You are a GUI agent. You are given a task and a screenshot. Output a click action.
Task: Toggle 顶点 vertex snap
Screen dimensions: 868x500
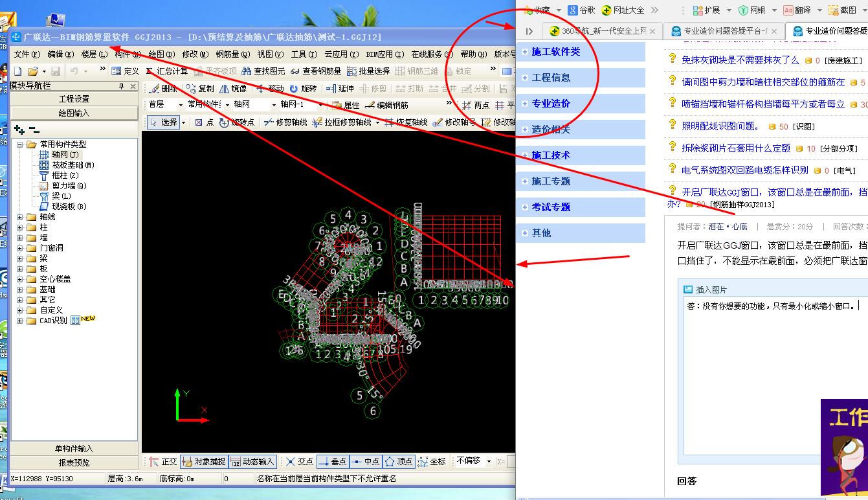pos(399,462)
